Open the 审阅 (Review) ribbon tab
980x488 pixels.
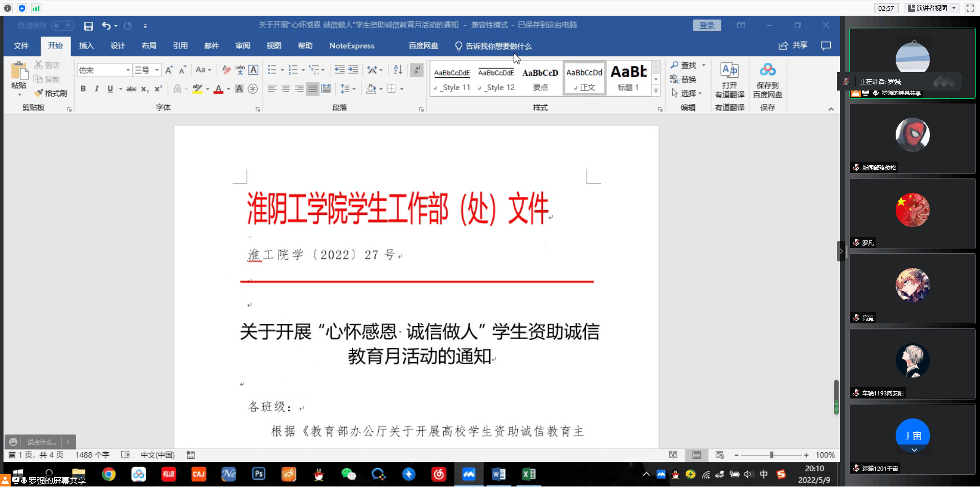click(243, 46)
